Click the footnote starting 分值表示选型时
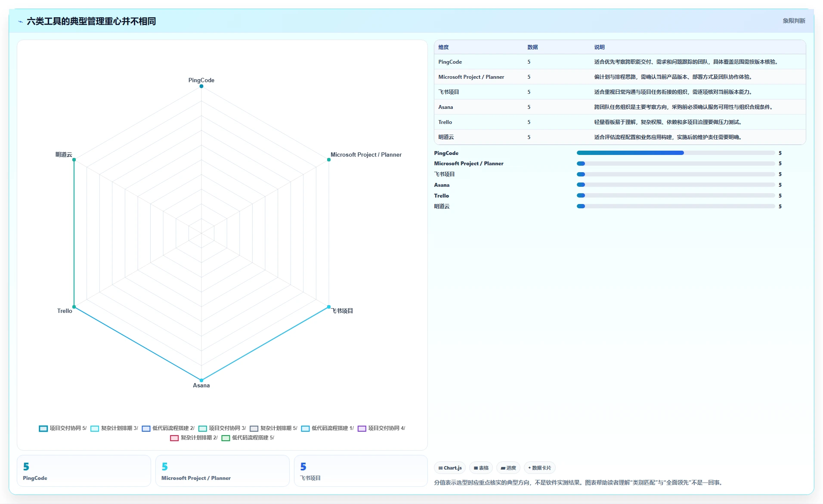 (x=579, y=482)
